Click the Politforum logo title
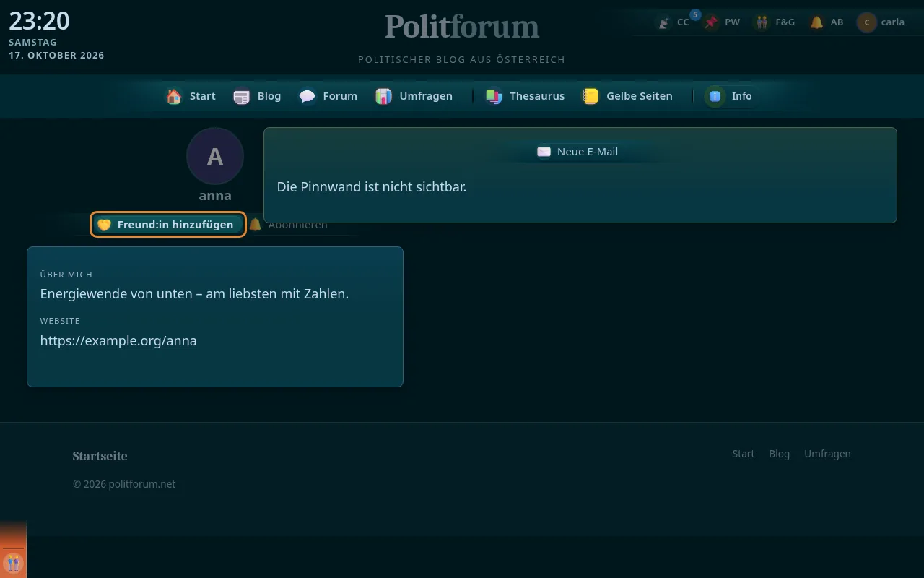The height and width of the screenshot is (578, 924). tap(462, 27)
